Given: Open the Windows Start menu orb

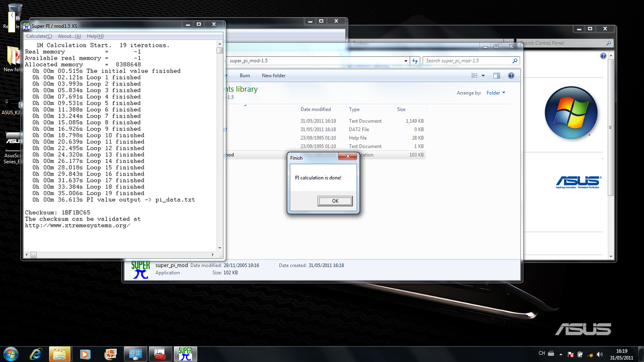Looking at the screenshot, I should point(11,353).
